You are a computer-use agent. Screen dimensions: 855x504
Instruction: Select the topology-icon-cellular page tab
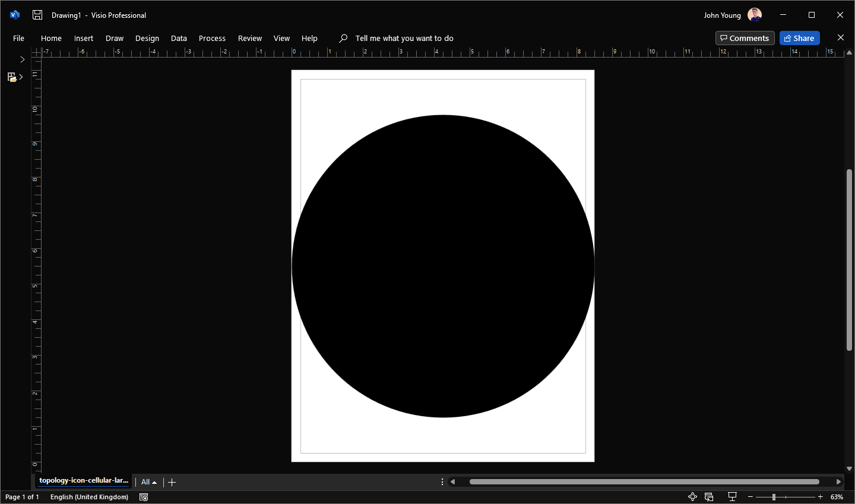(x=83, y=480)
